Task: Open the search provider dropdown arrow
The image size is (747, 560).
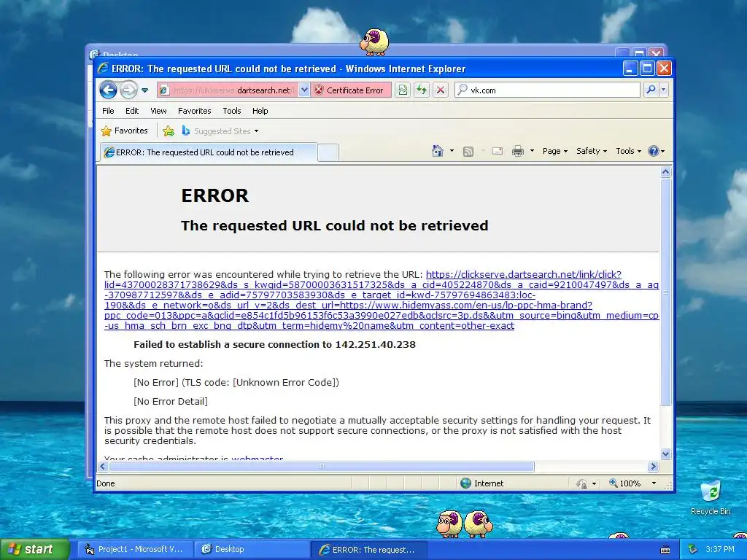Action: (x=663, y=90)
